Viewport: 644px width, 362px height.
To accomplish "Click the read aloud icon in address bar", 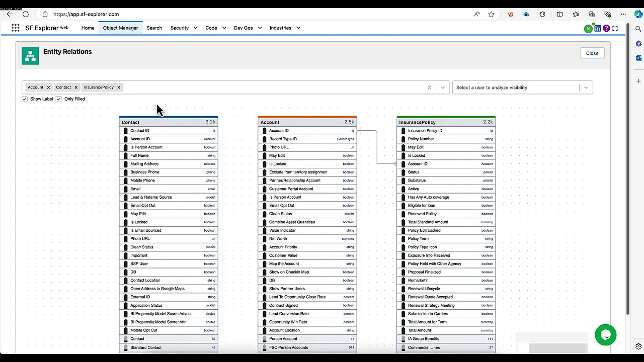I will 477,14.
